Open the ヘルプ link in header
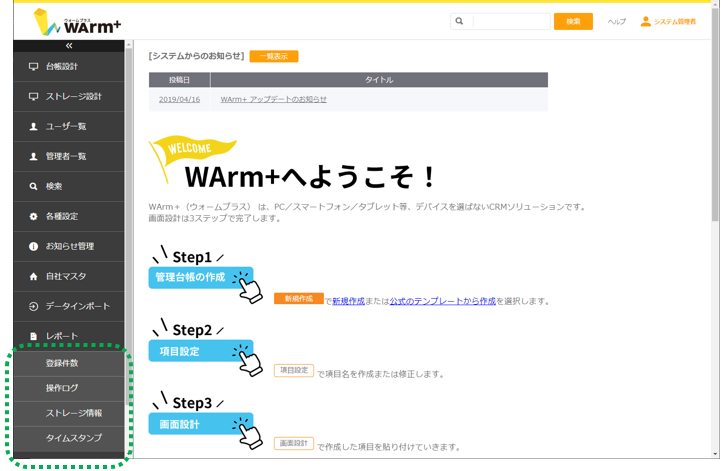Screen dimensions: 721x471 (617, 22)
